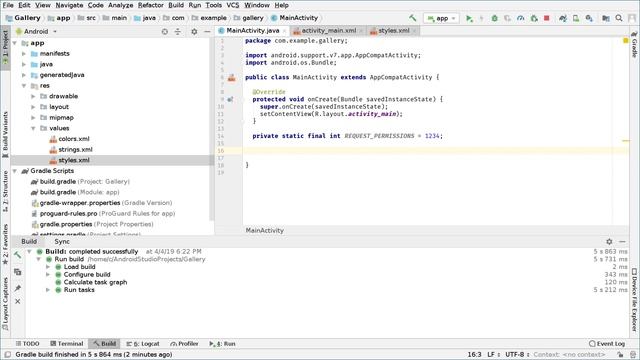Expand the manifests folder
640x360 pixels.
pyautogui.click(x=24, y=54)
